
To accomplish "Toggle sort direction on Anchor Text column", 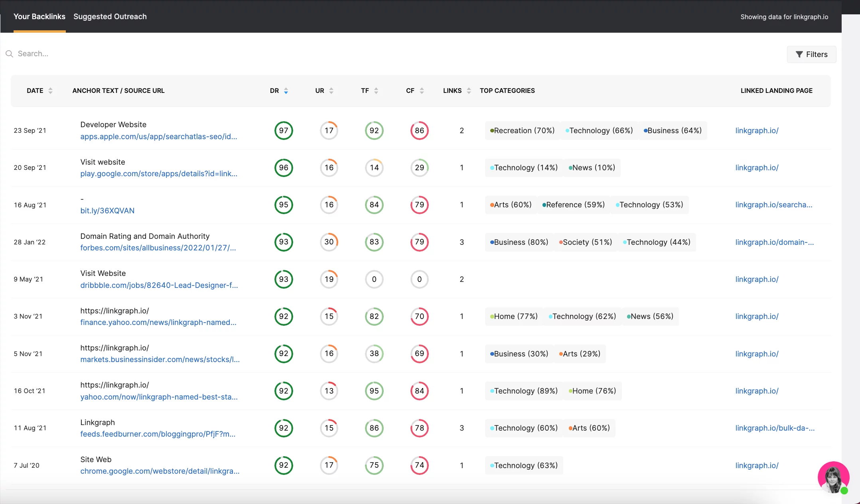I will 118,90.
